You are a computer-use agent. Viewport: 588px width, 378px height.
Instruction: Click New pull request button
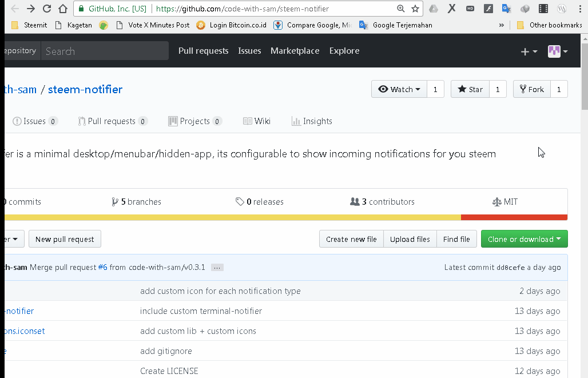pyautogui.click(x=65, y=239)
